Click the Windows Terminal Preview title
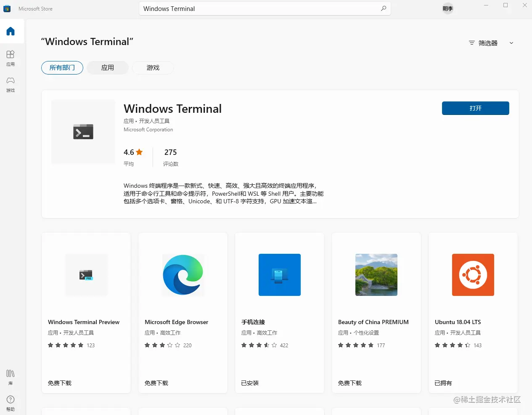Viewport: 532px width, 415px height. [x=84, y=322]
